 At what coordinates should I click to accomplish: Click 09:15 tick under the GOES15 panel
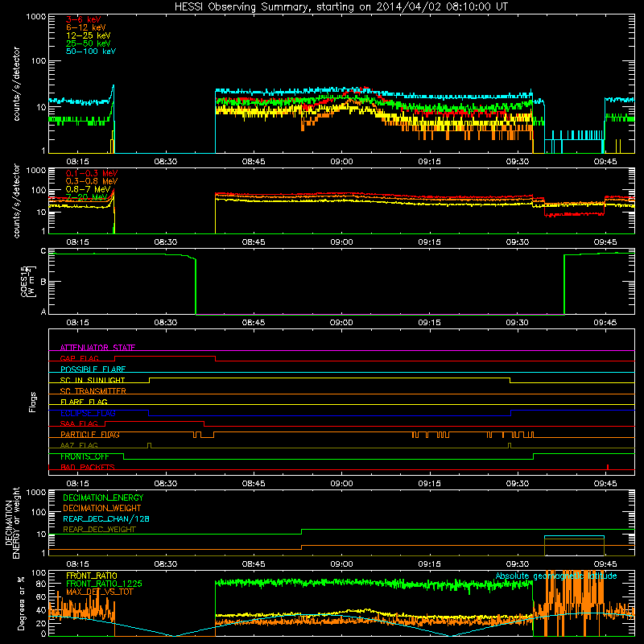point(429,323)
